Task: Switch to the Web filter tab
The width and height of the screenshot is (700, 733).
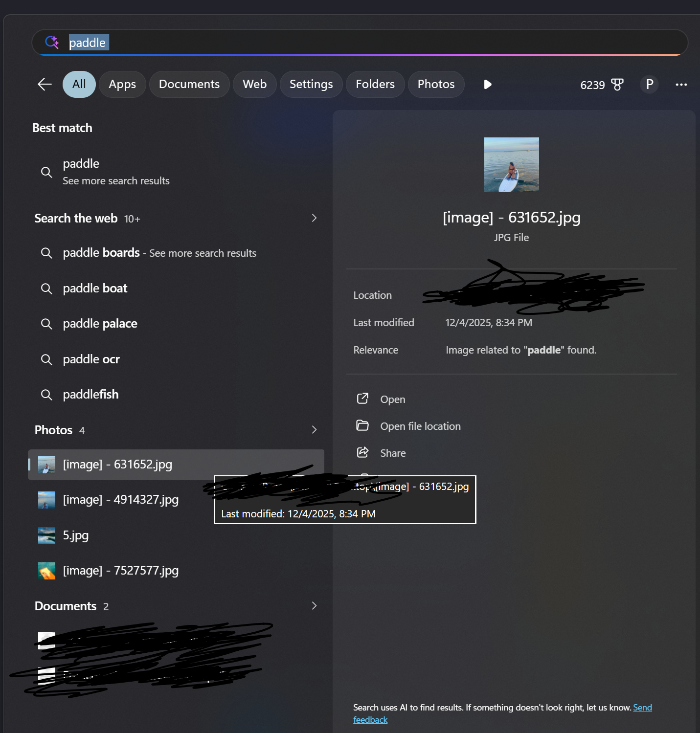Action: (x=254, y=84)
